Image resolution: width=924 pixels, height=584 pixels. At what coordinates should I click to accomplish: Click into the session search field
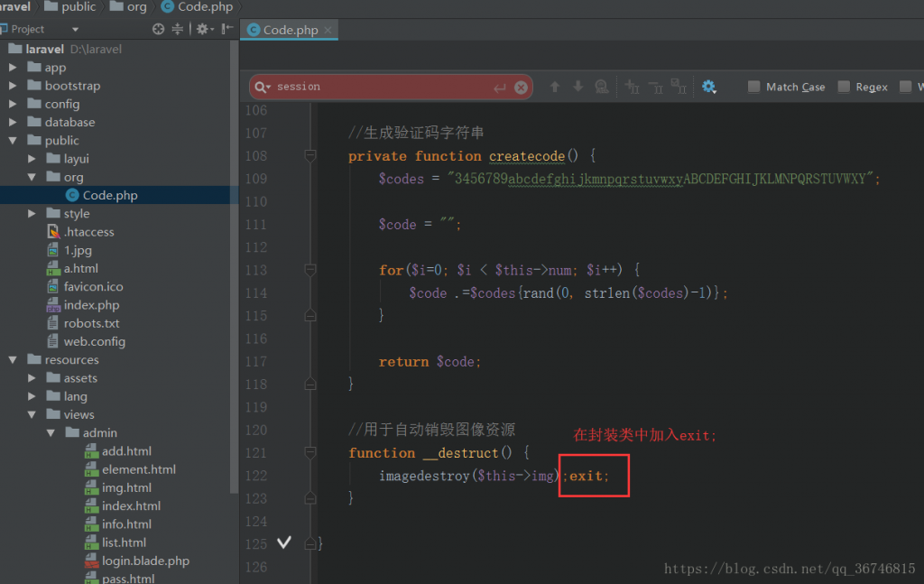coord(379,87)
